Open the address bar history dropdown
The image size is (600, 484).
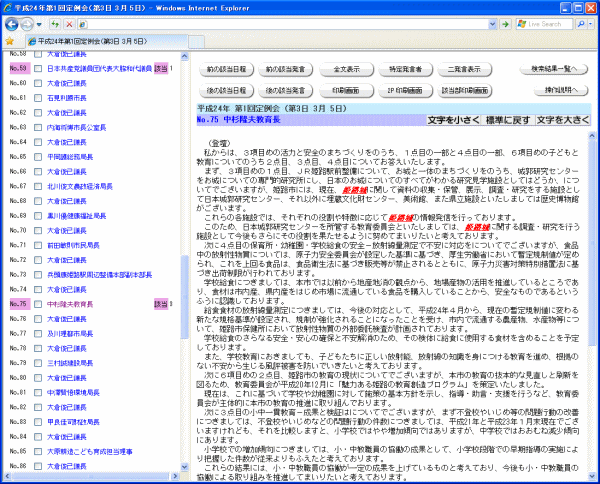492,24
